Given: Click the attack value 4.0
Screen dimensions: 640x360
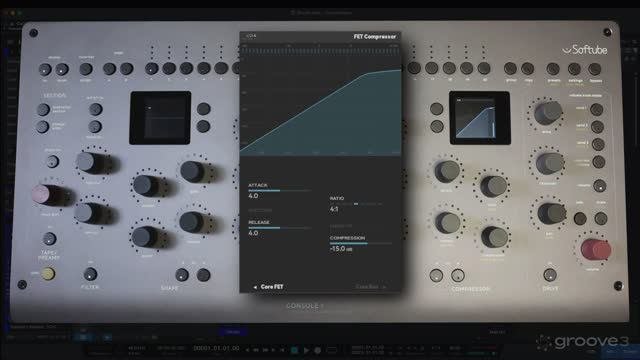Looking at the screenshot, I should click(x=253, y=196).
